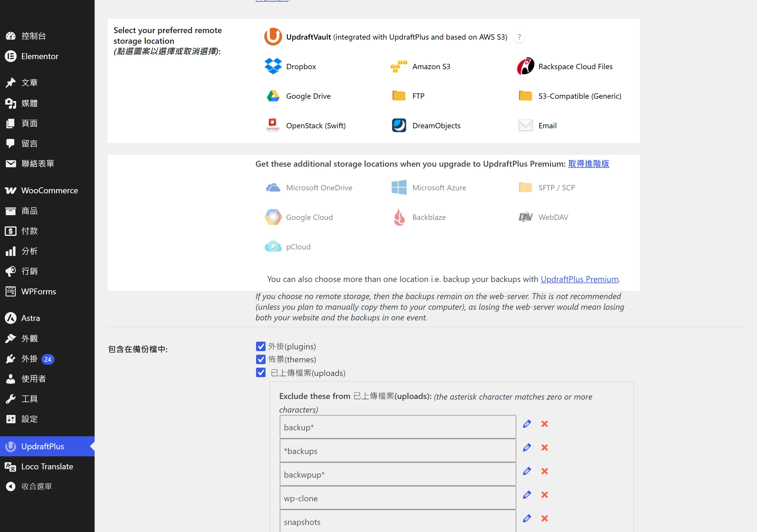Click the backup* exclusion text field
757x532 pixels.
(398, 427)
